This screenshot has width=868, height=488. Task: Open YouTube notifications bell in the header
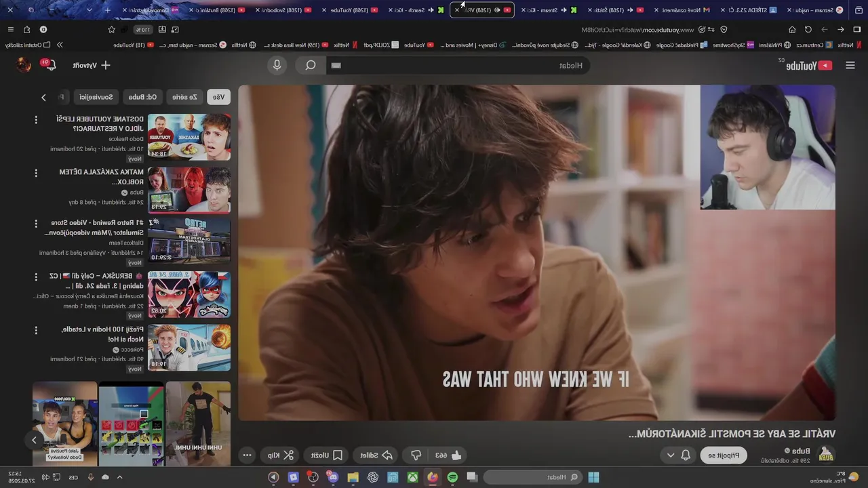(50, 64)
